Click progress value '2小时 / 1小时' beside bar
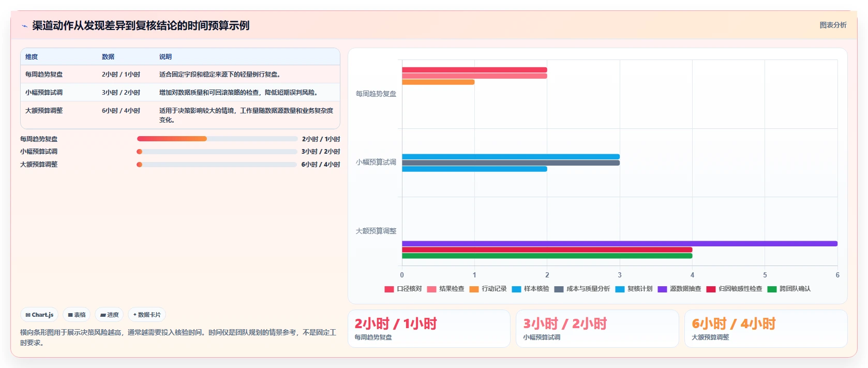Image resolution: width=868 pixels, height=368 pixels. (x=321, y=139)
